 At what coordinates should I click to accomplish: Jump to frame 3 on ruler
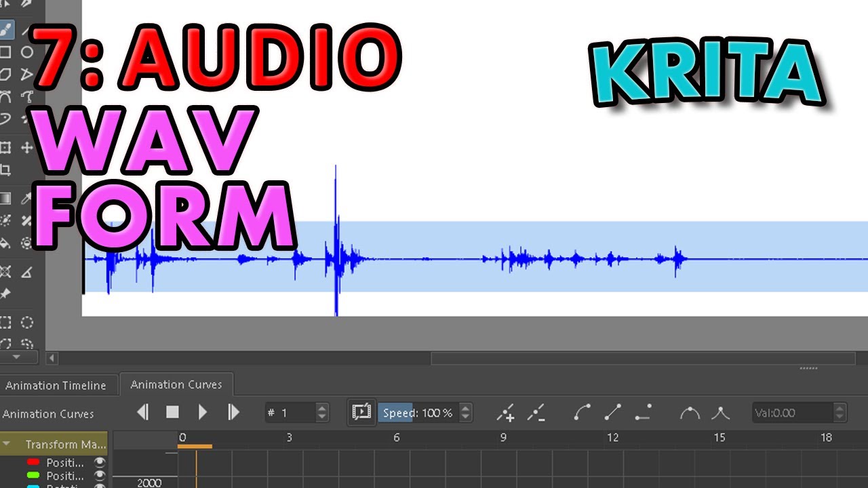click(x=289, y=437)
